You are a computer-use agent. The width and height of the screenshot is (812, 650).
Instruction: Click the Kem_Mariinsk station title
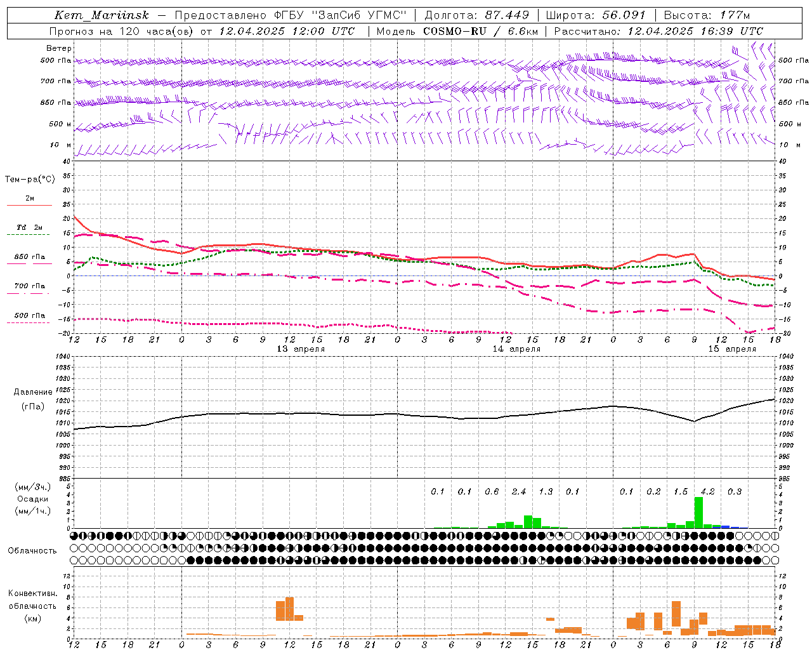(101, 15)
